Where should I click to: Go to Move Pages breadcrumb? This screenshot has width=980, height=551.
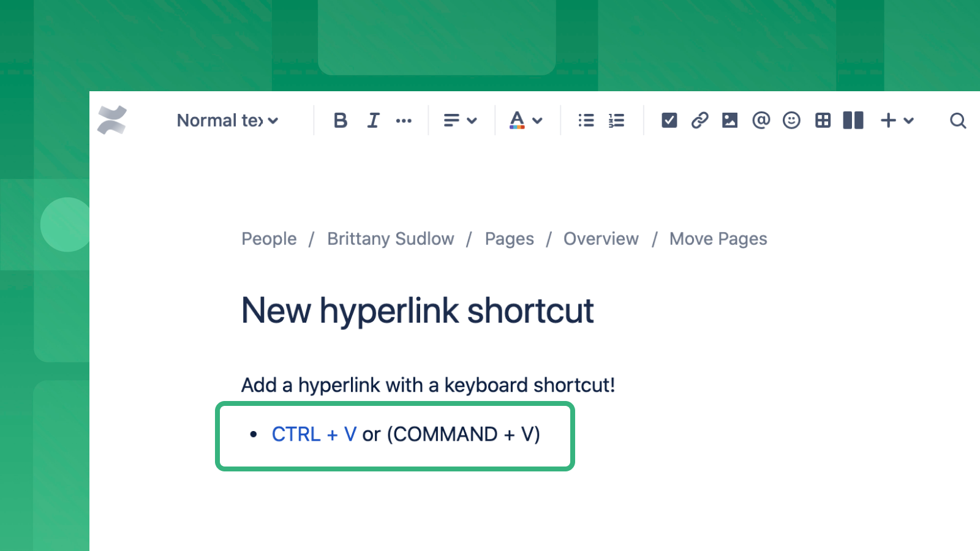tap(718, 239)
